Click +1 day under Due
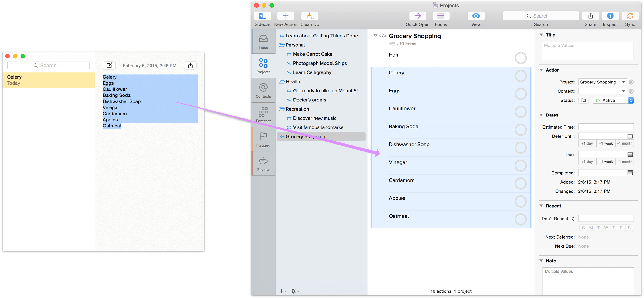 tap(587, 162)
